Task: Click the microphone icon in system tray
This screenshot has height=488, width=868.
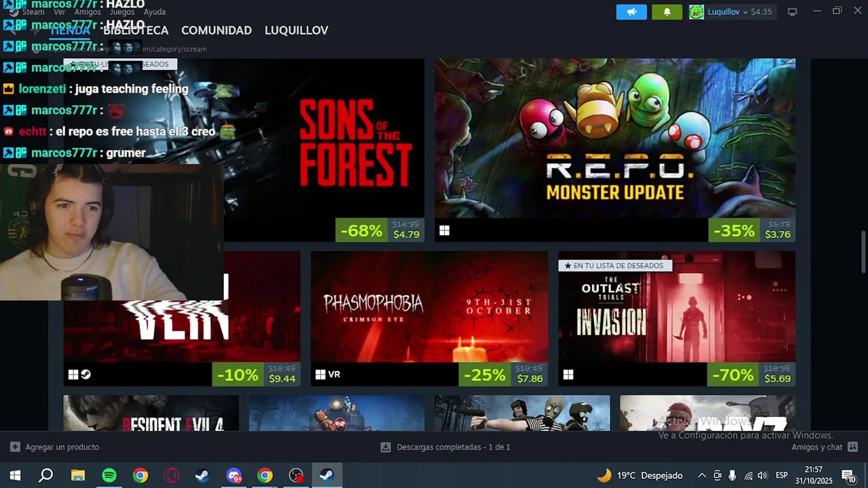Action: coord(732,475)
